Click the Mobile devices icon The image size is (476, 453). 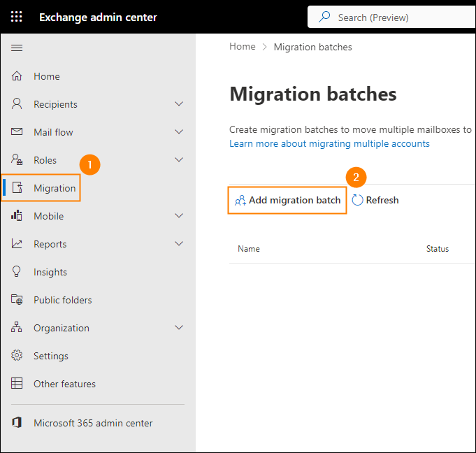(17, 215)
